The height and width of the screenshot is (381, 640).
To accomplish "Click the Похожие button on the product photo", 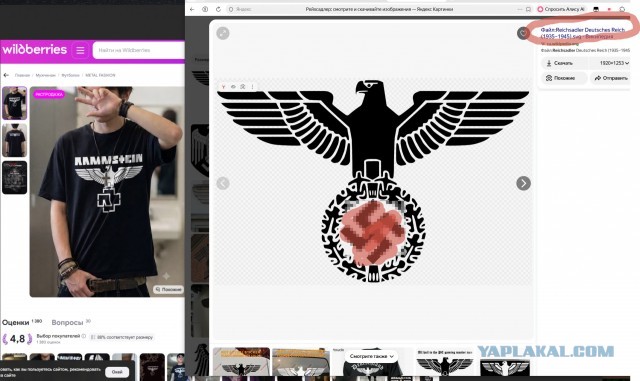I will coord(168,290).
